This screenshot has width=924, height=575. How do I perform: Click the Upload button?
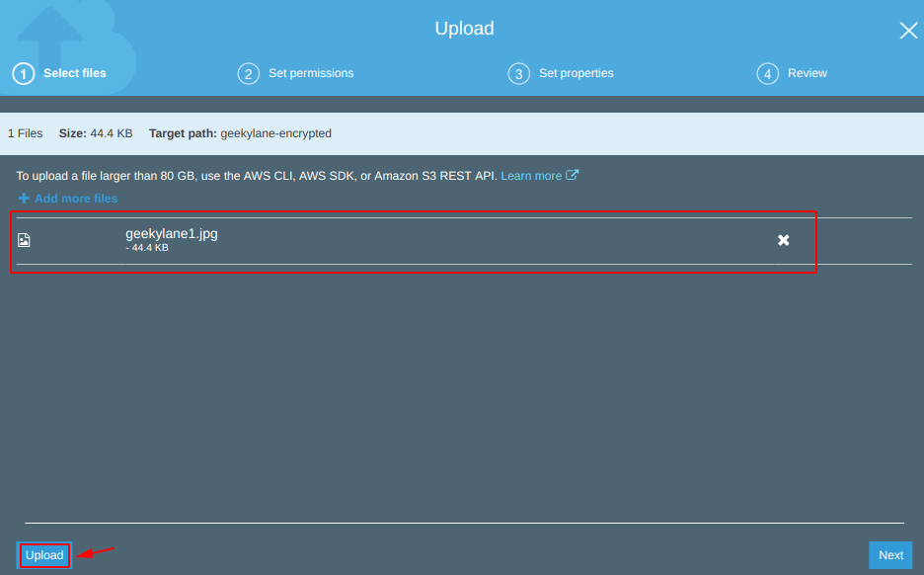coord(44,555)
